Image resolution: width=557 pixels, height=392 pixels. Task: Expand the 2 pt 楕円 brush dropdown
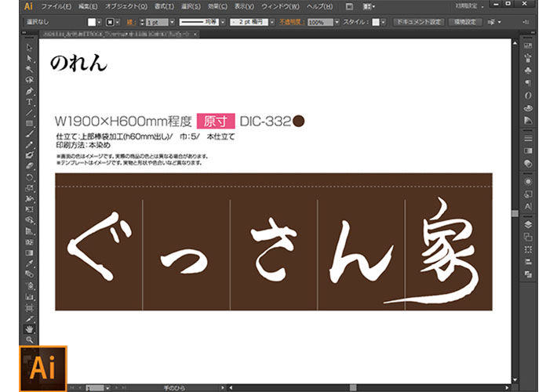tap(271, 22)
